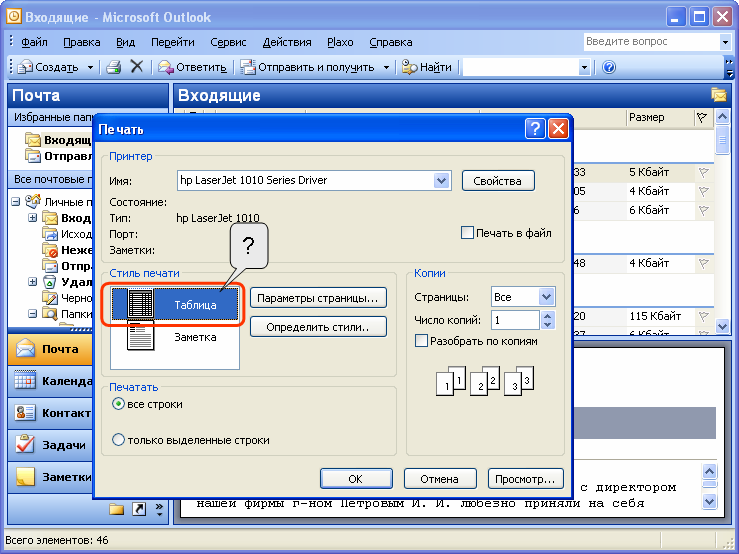Open the Правка menu
The width and height of the screenshot is (739, 554).
(82, 42)
